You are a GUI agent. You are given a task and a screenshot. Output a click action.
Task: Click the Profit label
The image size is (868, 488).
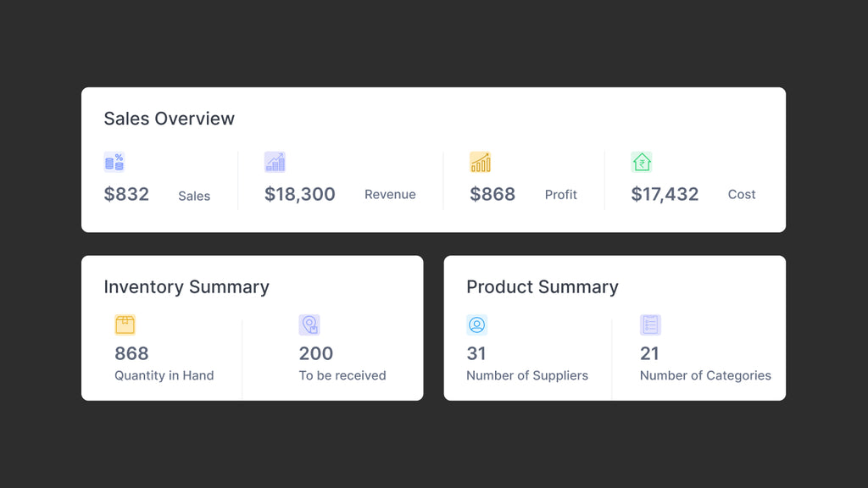(560, 195)
